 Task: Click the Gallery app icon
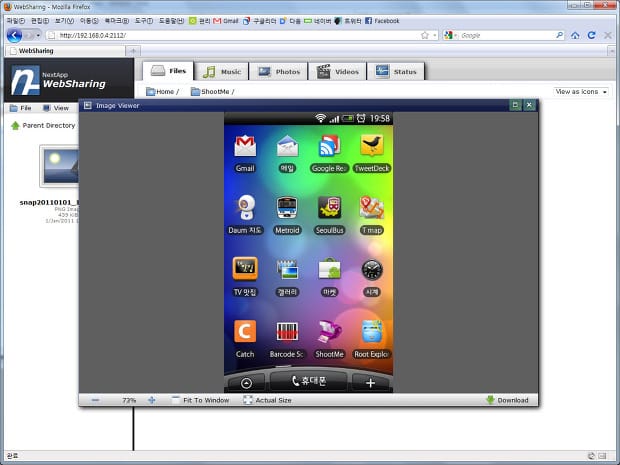287,269
